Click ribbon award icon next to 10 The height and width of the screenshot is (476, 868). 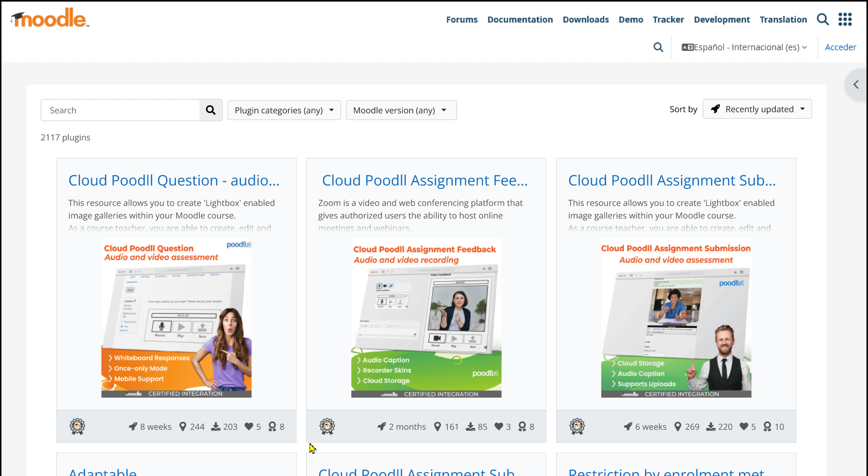(x=768, y=426)
